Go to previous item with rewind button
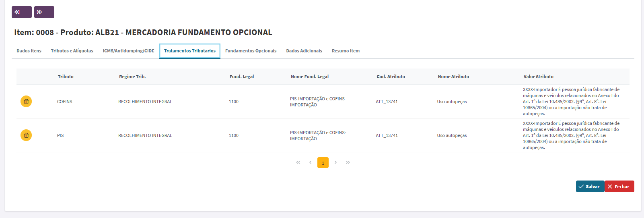The image size is (644, 218). (22, 12)
